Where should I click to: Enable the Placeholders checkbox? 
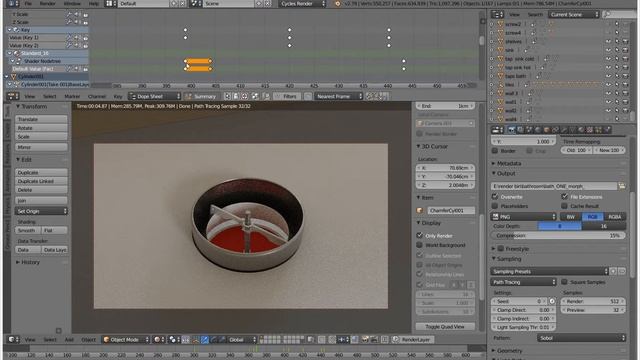[x=495, y=206]
